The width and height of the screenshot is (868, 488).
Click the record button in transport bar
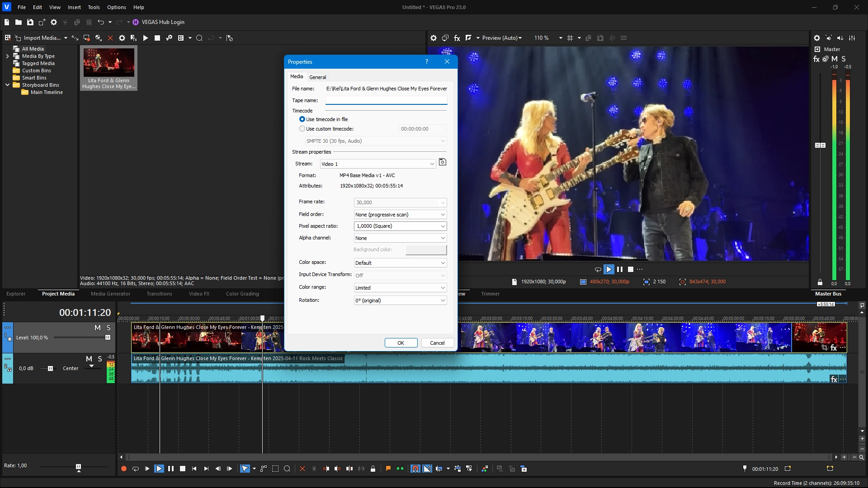tap(123, 469)
